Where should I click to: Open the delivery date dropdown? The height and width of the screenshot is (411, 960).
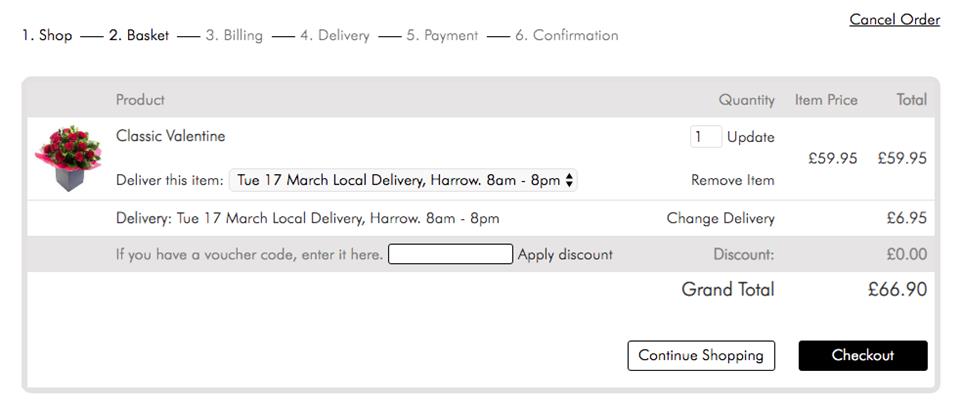point(403,181)
